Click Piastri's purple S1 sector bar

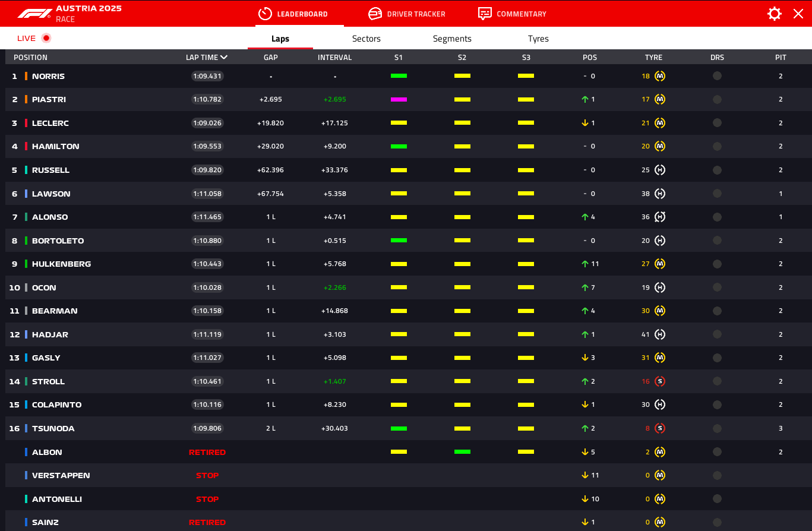tap(399, 99)
